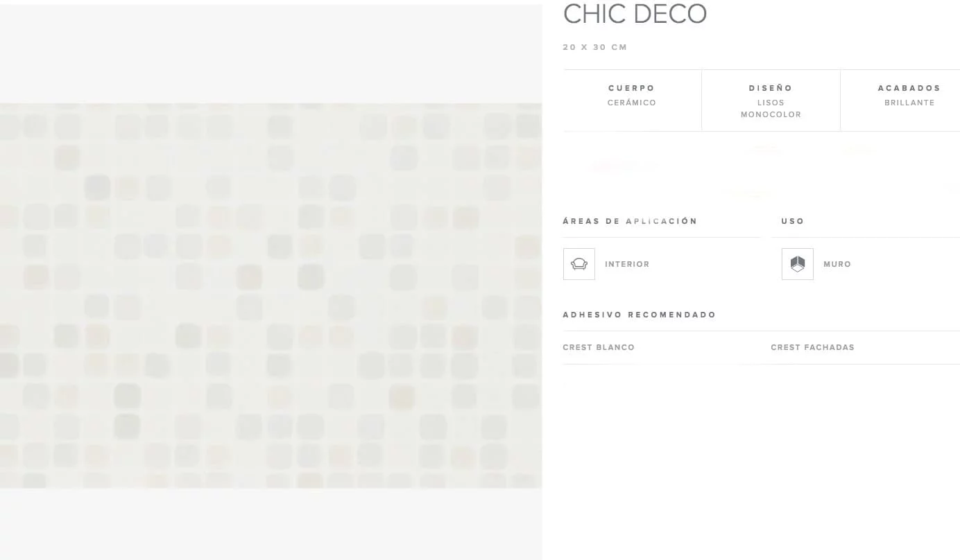Click the BRILLANTE finish value

coord(909,103)
